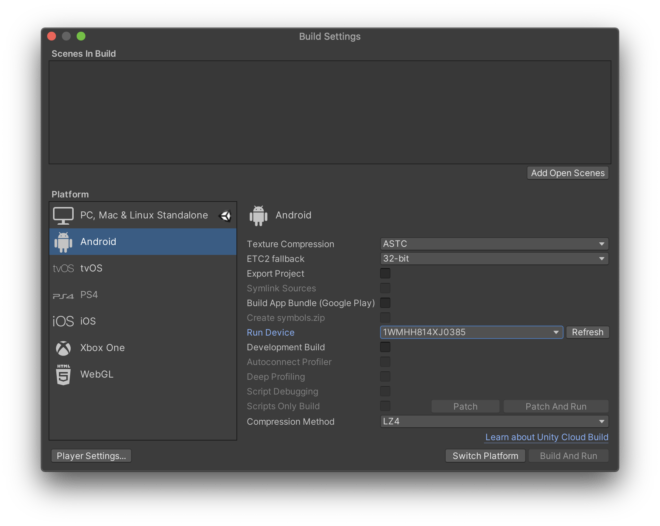660x526 pixels.
Task: Open the Learn about Unity Cloud Build link
Action: 546,437
